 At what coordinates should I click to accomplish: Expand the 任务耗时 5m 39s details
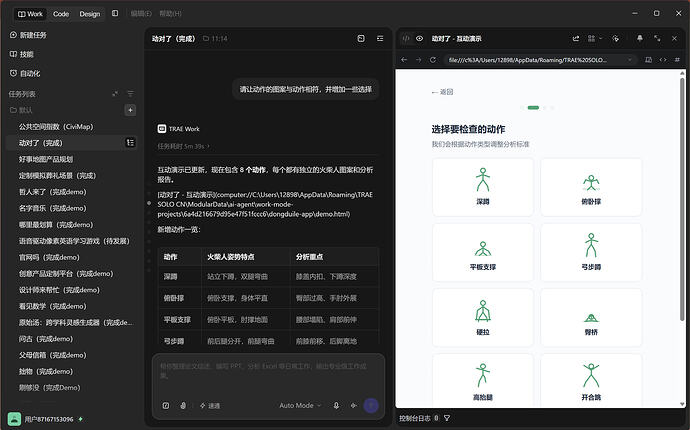[x=184, y=146]
